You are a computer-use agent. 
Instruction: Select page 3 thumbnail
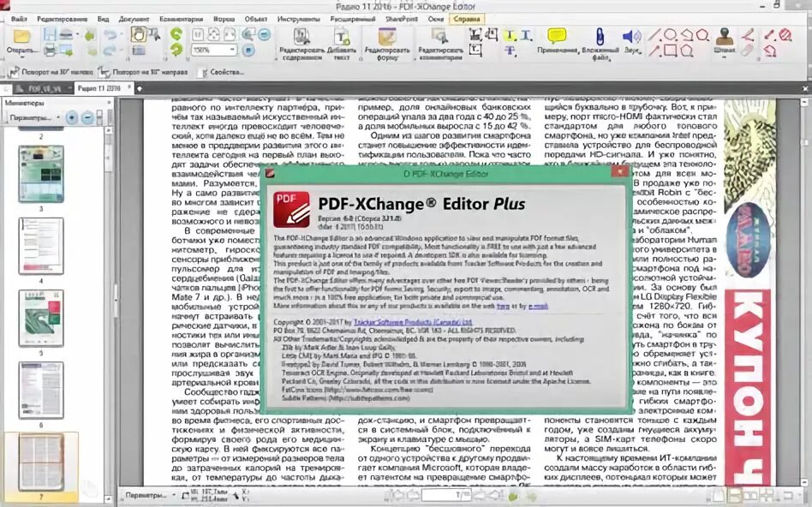41,174
